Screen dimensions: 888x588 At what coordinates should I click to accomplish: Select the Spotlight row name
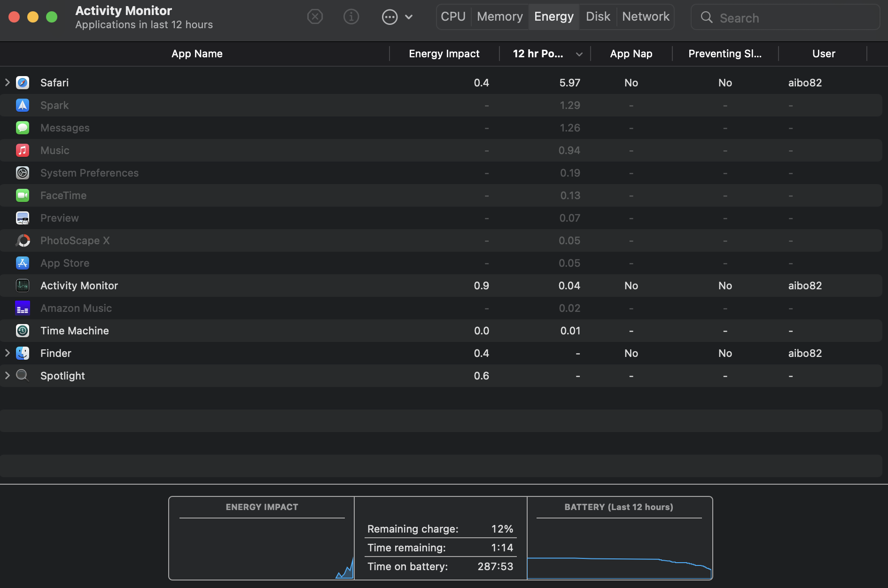coord(62,376)
